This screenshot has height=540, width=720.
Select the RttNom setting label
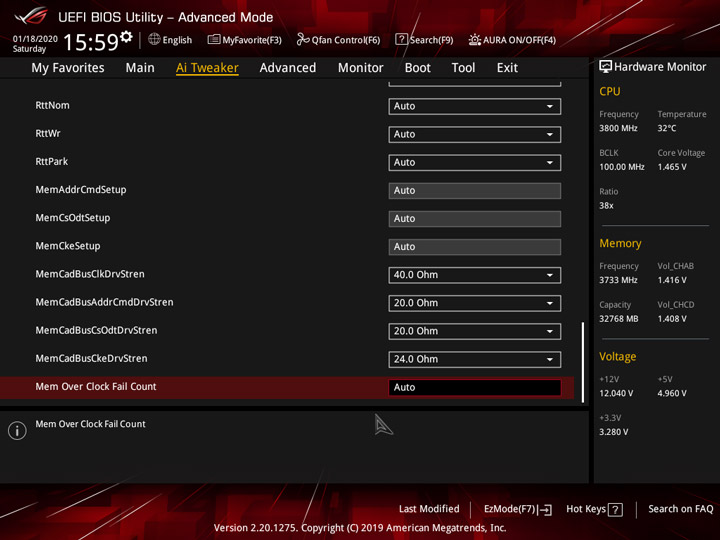tap(52, 105)
